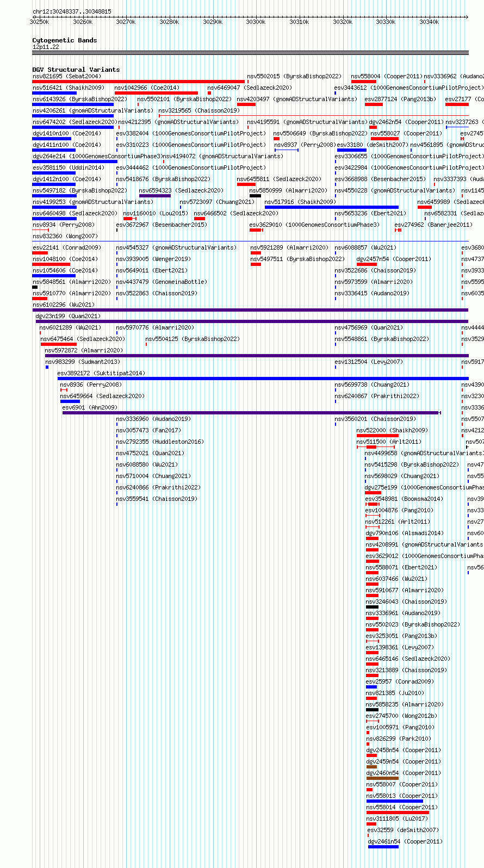Screen dimensions: 484x868
Task: Select the esv274962 (Banerjee2011) label
Action: [434, 225]
